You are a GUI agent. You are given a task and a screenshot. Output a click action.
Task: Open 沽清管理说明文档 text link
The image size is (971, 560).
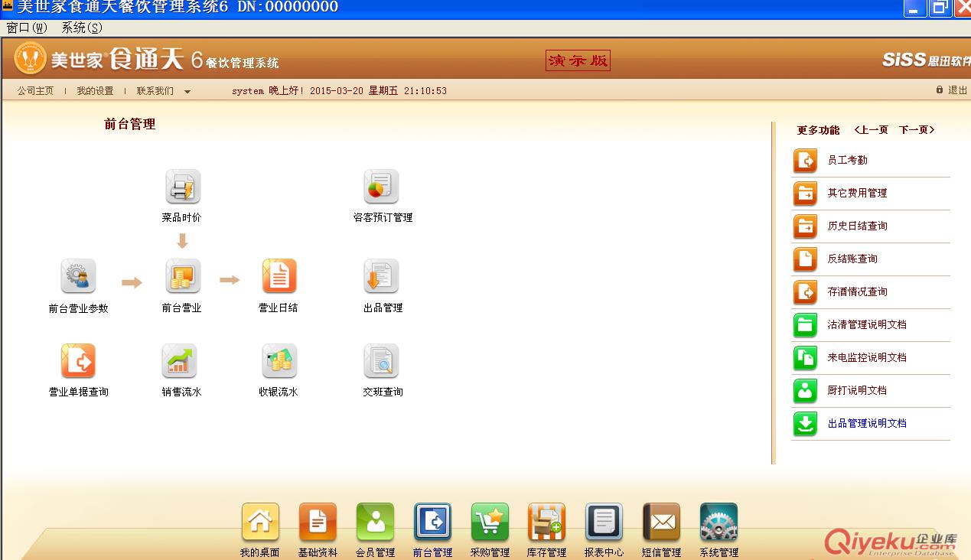[867, 325]
